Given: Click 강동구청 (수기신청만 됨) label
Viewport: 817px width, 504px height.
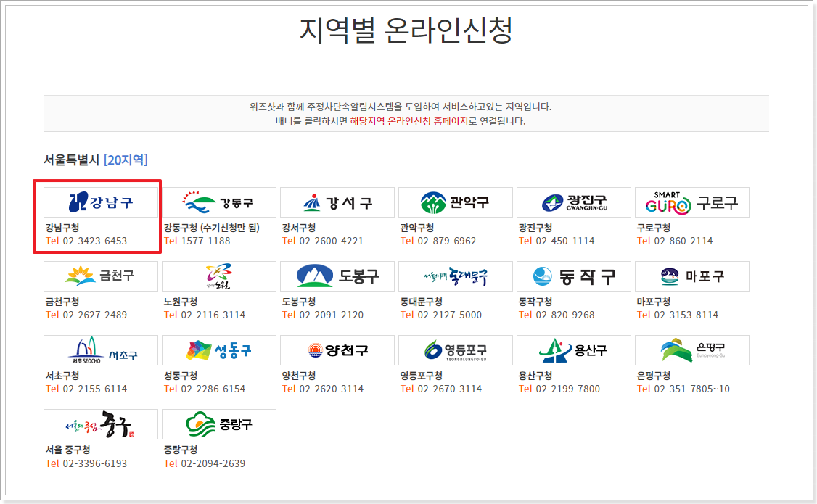Looking at the screenshot, I should tap(212, 228).
